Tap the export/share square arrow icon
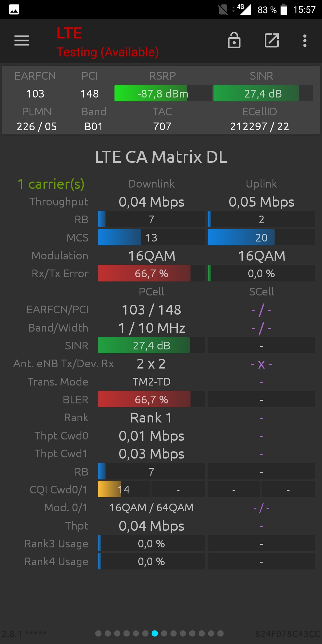Viewport: 322px width, 644px height. [272, 40]
